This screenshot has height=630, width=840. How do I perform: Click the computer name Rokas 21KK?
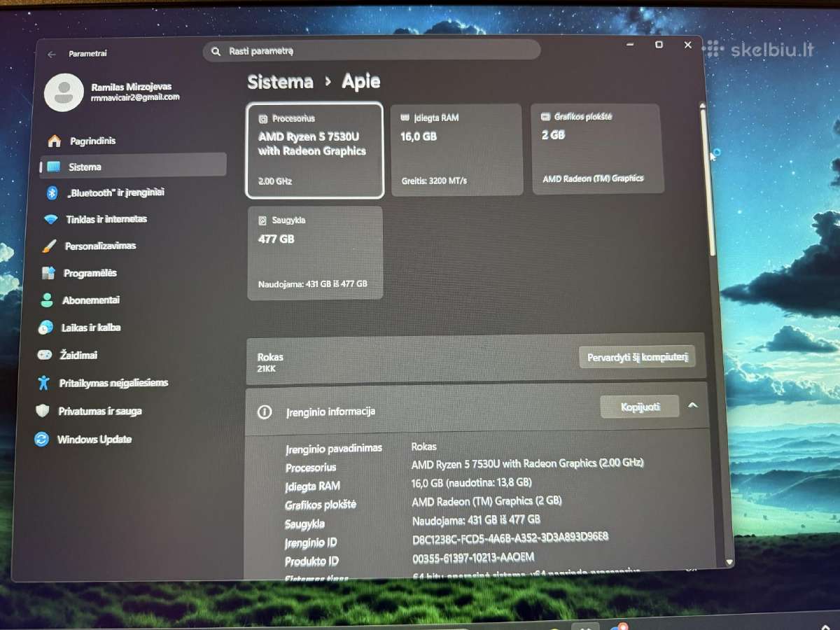tap(270, 362)
